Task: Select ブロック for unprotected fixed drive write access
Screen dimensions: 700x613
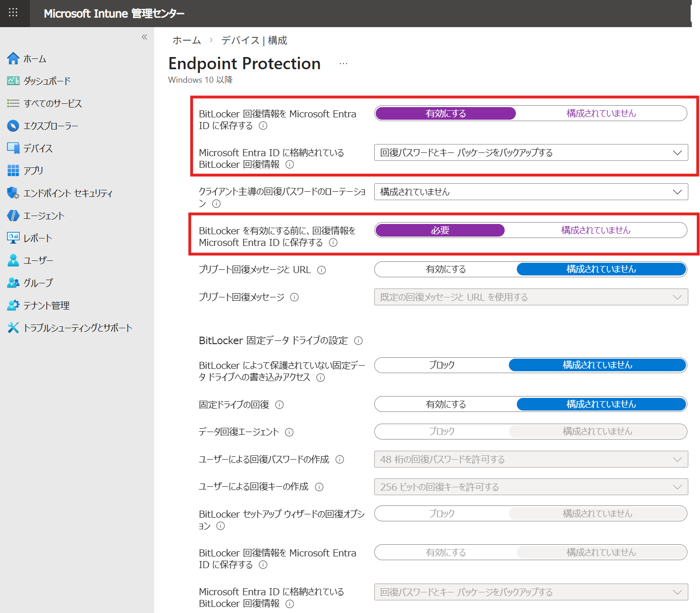Action: (x=442, y=365)
